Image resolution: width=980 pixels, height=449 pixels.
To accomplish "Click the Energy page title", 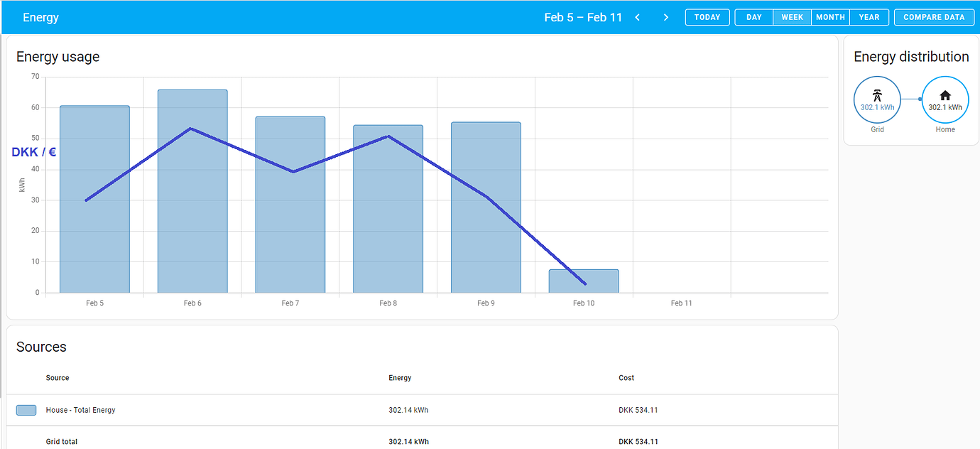I will click(x=40, y=17).
